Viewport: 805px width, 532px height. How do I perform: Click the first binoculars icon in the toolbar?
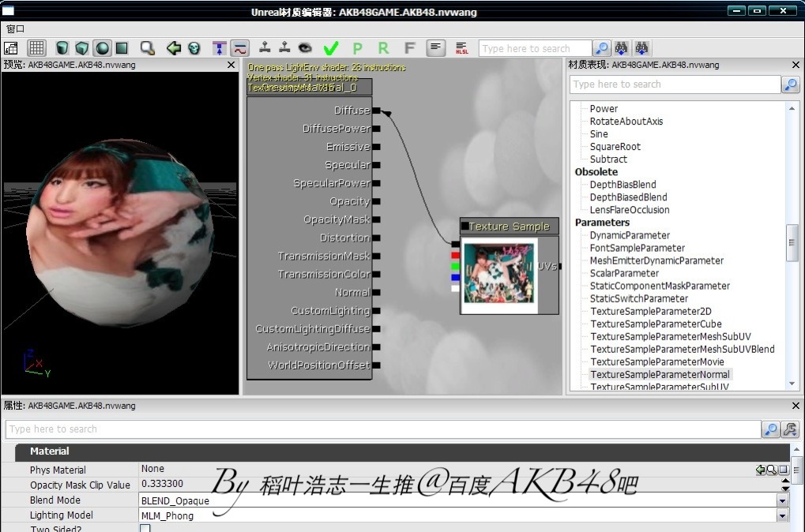click(621, 48)
